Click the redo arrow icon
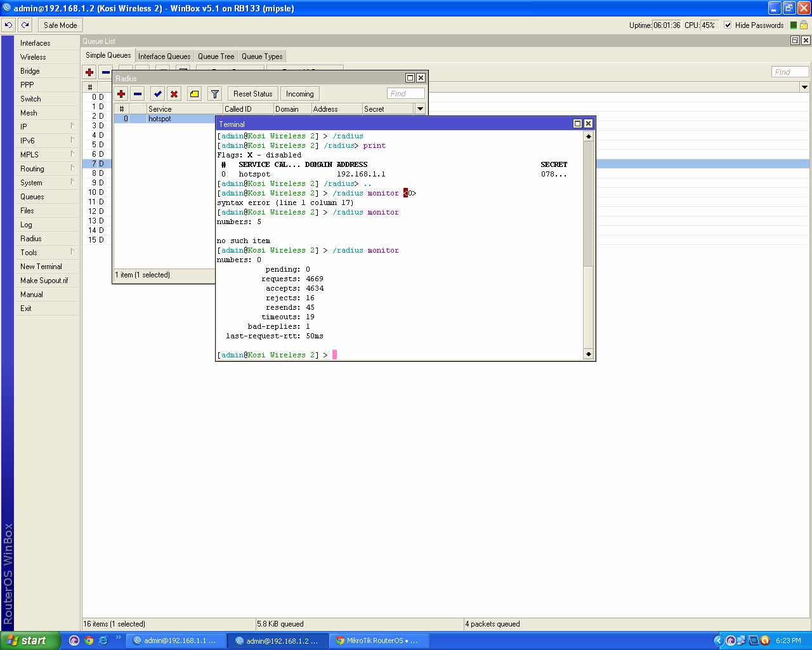The image size is (812, 650). (25, 25)
